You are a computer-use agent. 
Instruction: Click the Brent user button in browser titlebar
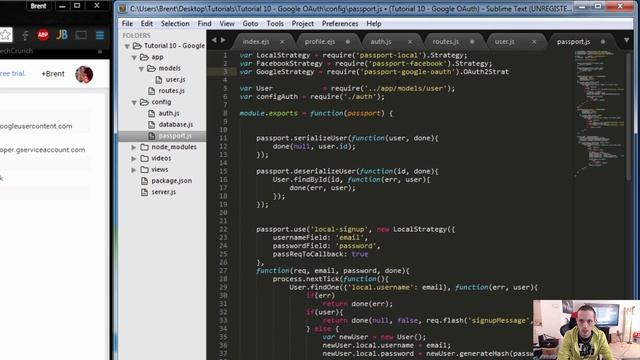38,6
